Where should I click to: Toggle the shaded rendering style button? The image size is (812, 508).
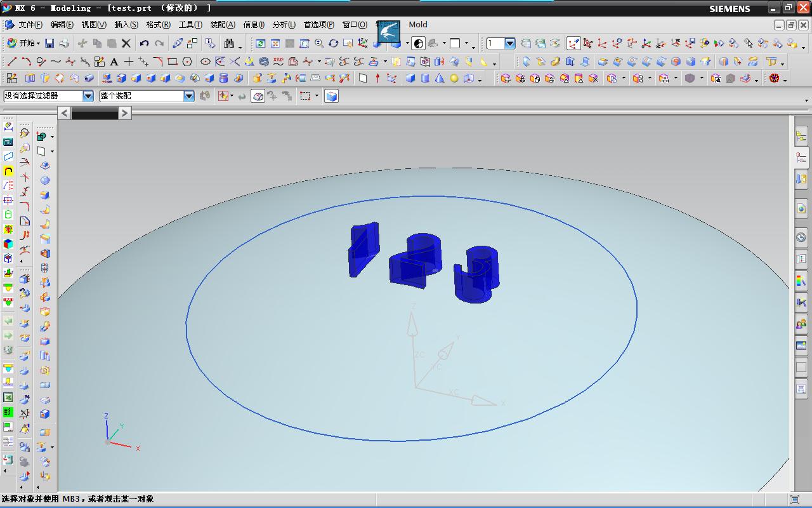(x=419, y=43)
